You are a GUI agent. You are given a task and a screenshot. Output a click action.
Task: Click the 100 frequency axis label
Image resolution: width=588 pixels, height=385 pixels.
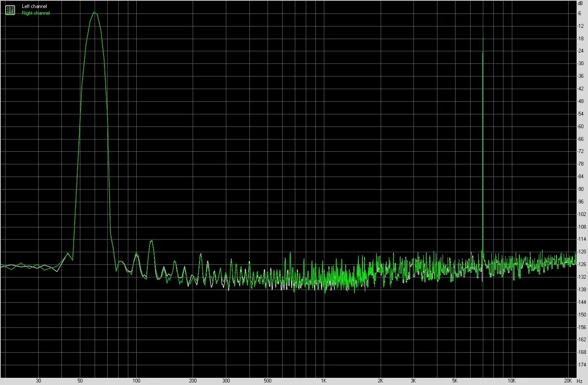pos(136,381)
